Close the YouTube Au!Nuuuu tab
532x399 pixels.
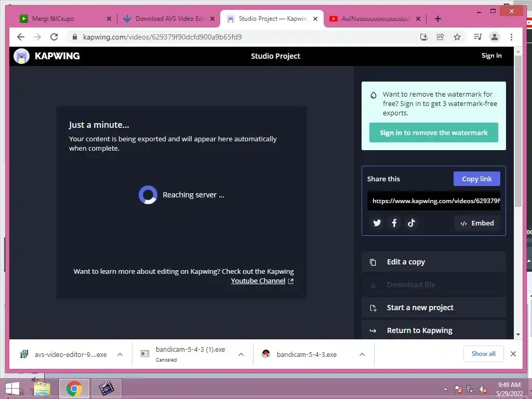(x=418, y=19)
